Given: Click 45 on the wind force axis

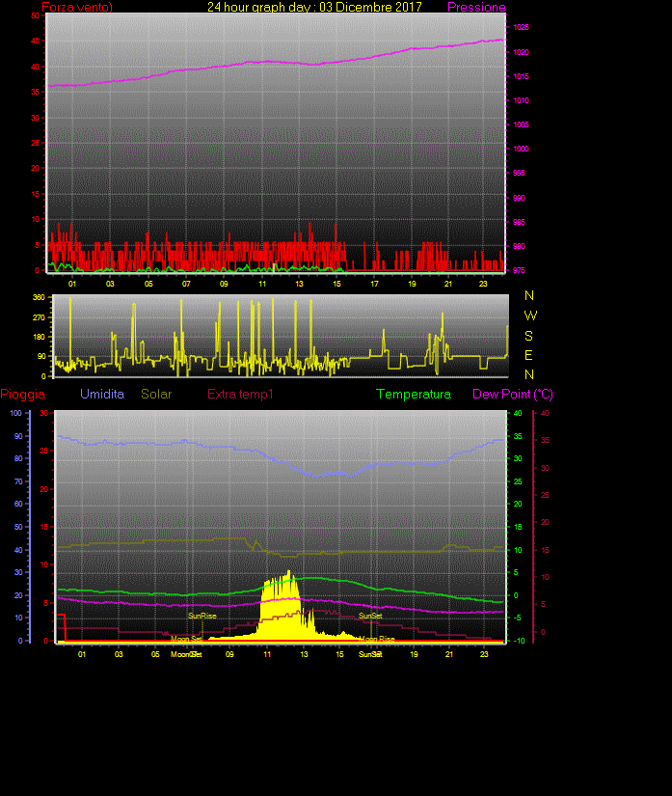Looking at the screenshot, I should coord(36,41).
